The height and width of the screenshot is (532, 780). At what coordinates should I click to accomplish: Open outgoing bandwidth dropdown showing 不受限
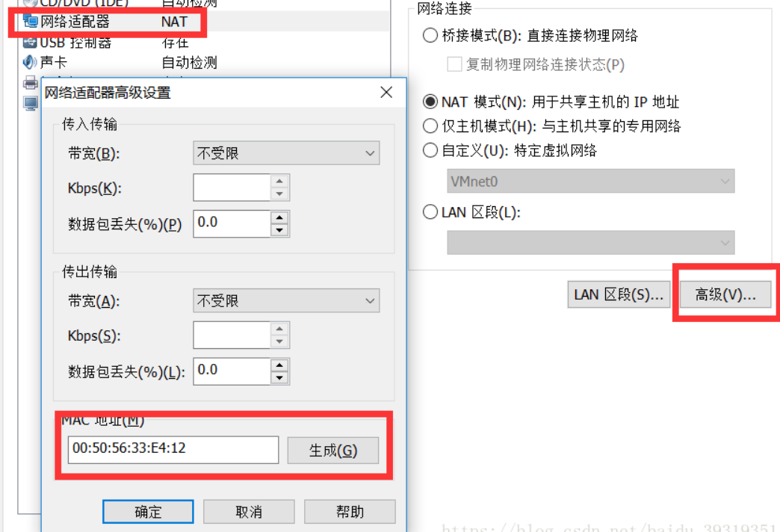286,300
